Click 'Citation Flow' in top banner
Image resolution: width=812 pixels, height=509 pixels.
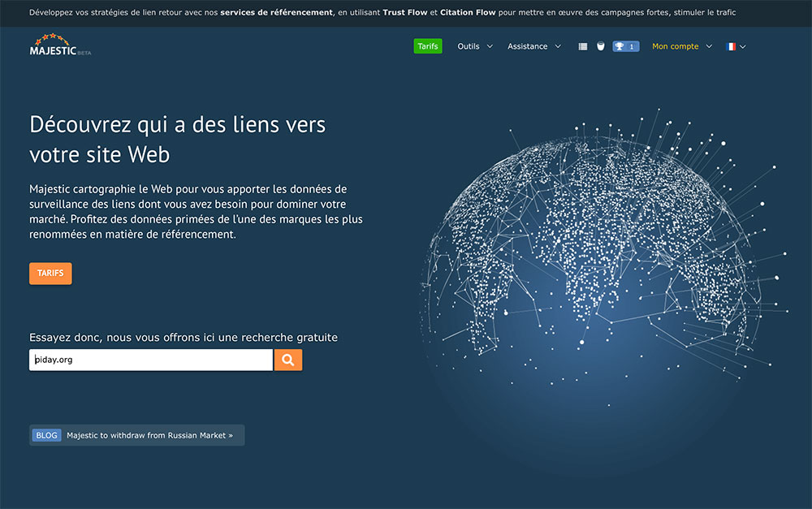point(468,12)
